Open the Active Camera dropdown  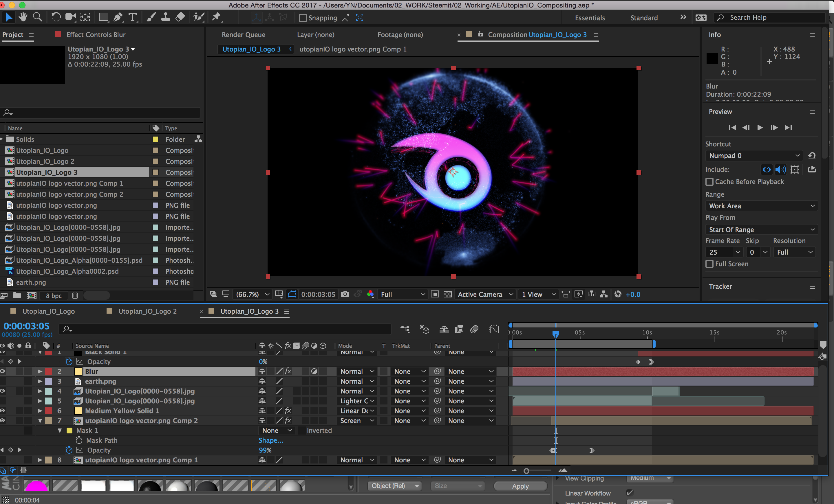coord(485,294)
